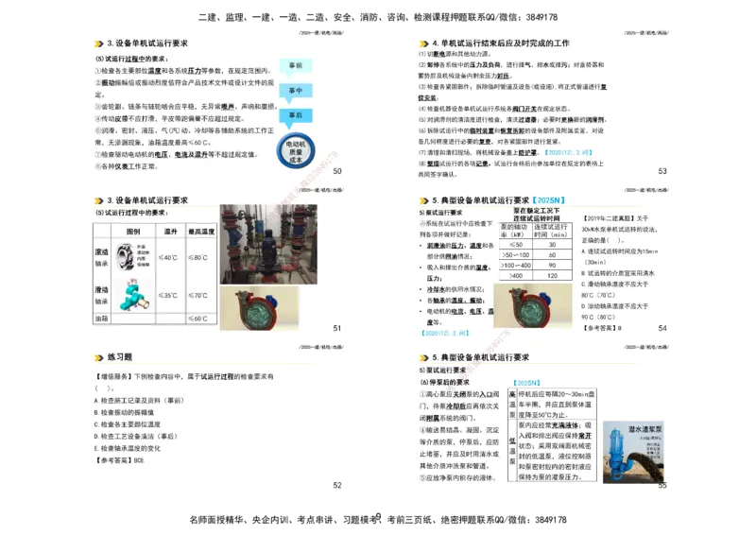Click table header "最高温度"
Viewport: 756px width, 535px height.
[201, 232]
